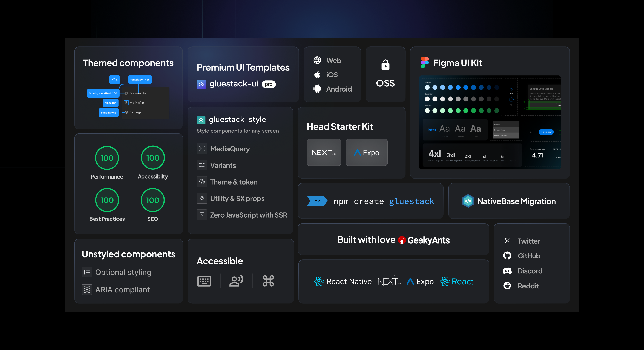The width and height of the screenshot is (644, 350).
Task: Click the Hover / Focus state row
Action: (x=506, y=130)
